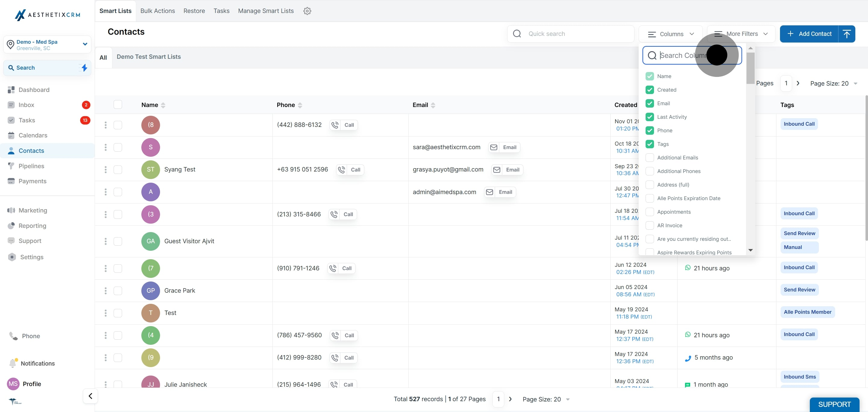Sort contacts by Name column arrows
The image size is (868, 412).
[163, 105]
